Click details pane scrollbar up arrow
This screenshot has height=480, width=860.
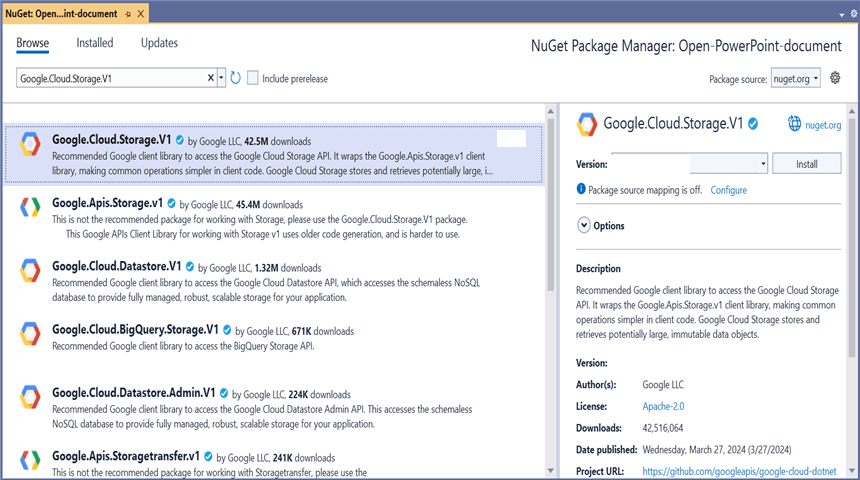point(852,111)
